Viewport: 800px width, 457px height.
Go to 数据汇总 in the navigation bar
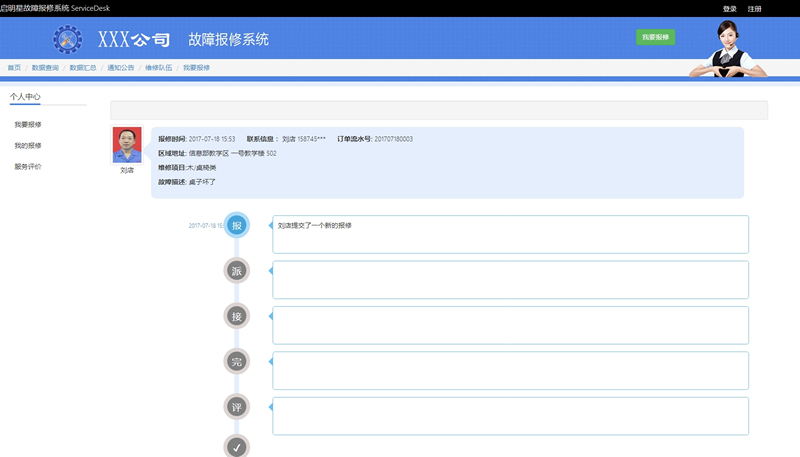pos(83,67)
